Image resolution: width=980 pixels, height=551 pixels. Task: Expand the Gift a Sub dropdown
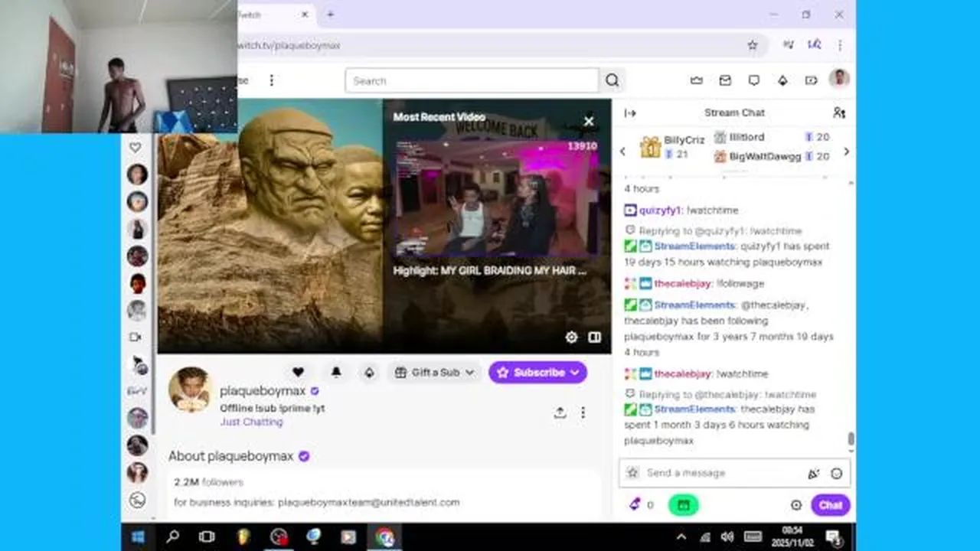point(434,373)
